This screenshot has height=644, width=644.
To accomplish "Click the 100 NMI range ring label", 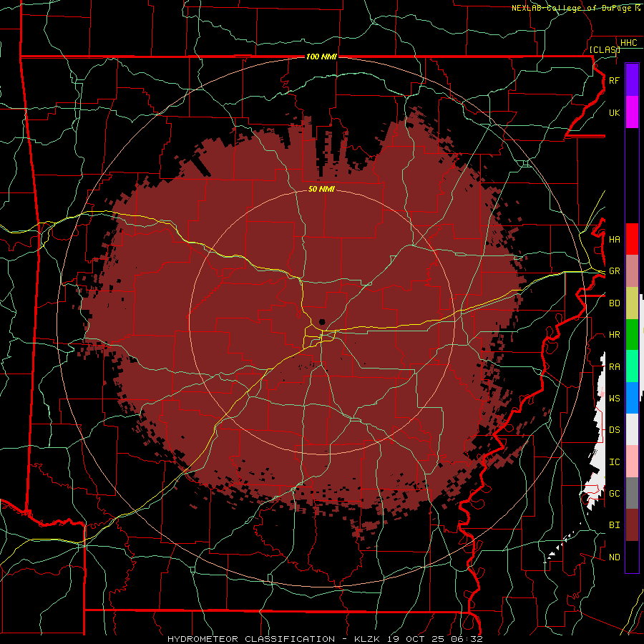I will (321, 57).
